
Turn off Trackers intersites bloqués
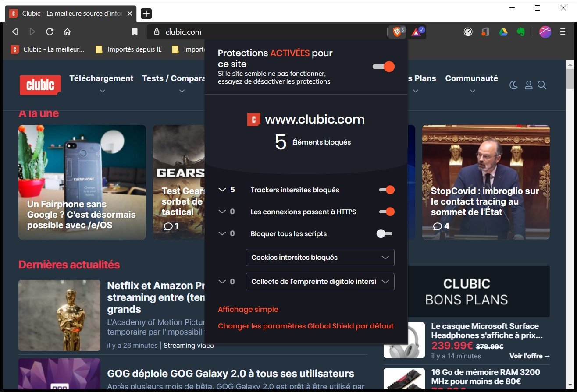(386, 190)
